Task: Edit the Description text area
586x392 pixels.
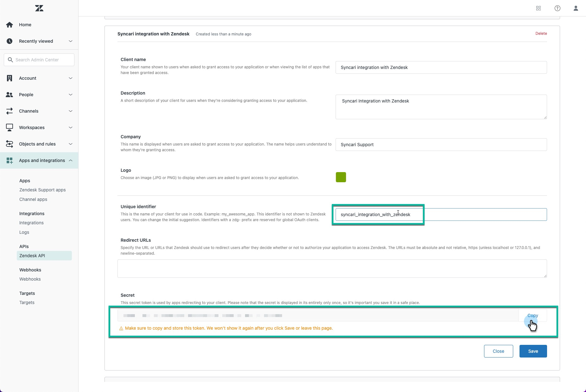Action: point(441,107)
